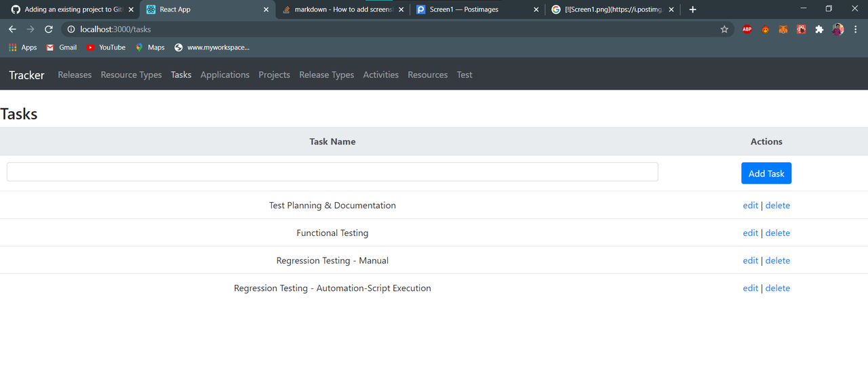Viewport: 868px width, 392px height.
Task: Edit the Functional Testing task
Action: [750, 233]
